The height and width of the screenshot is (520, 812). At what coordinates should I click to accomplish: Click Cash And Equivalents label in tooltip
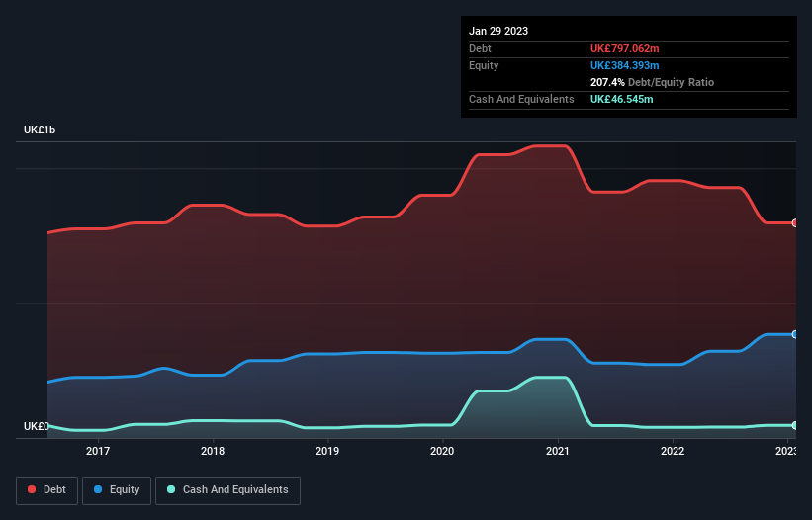tap(521, 99)
